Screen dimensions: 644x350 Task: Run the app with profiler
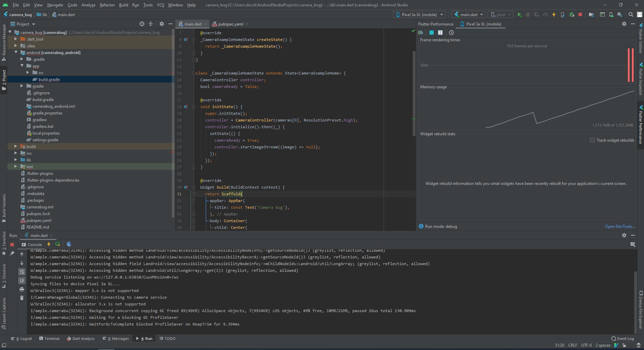(545, 14)
